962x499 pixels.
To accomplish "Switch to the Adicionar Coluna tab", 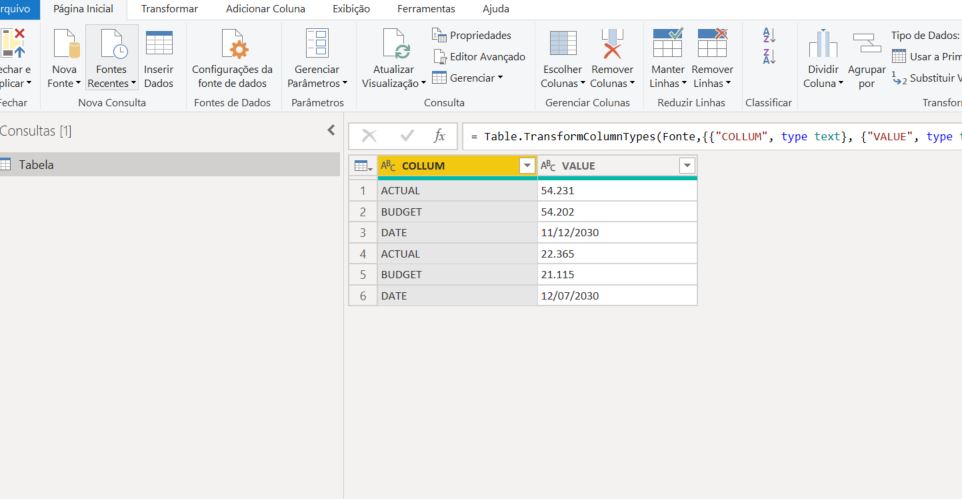I will (266, 9).
